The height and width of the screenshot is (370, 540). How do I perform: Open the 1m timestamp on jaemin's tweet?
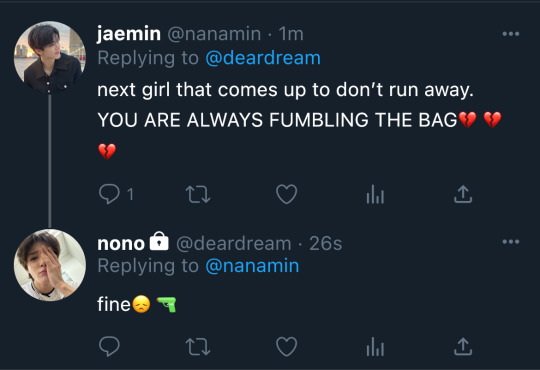point(291,34)
